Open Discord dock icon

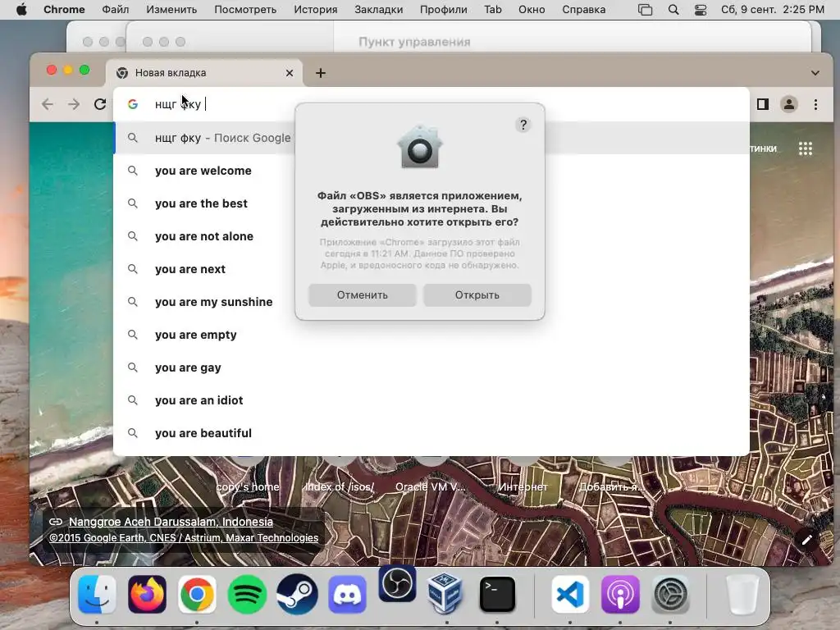tap(347, 595)
